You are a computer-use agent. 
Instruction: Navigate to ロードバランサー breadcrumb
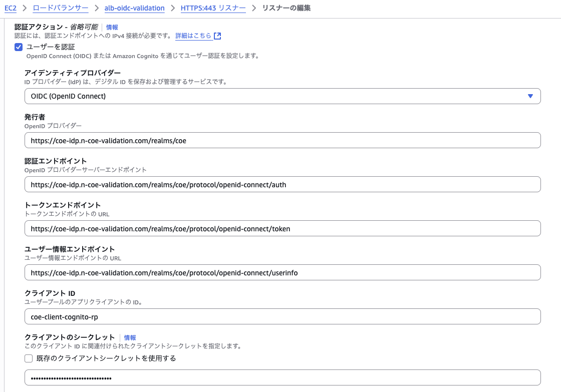point(61,8)
